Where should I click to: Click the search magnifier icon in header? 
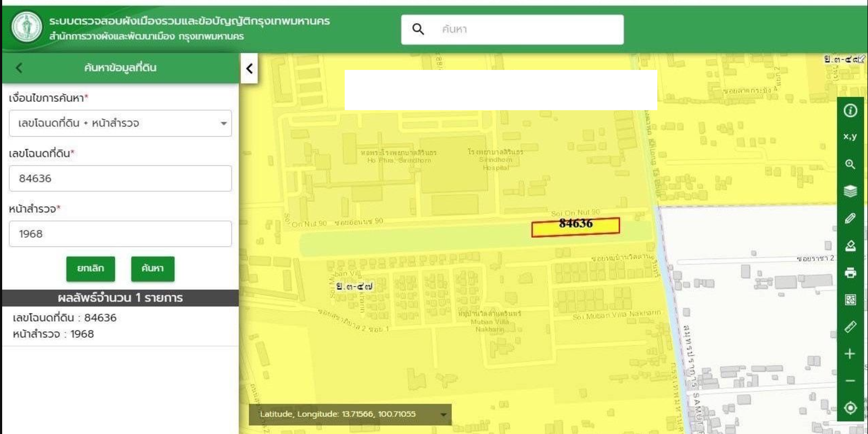418,29
